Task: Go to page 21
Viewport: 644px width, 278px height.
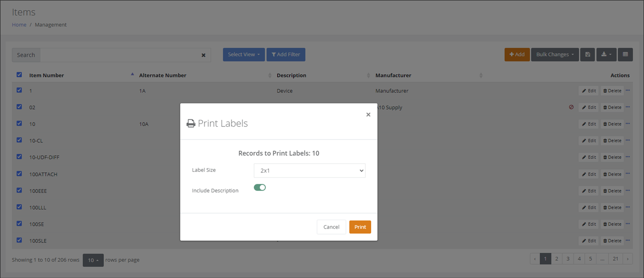Action: 615,259
